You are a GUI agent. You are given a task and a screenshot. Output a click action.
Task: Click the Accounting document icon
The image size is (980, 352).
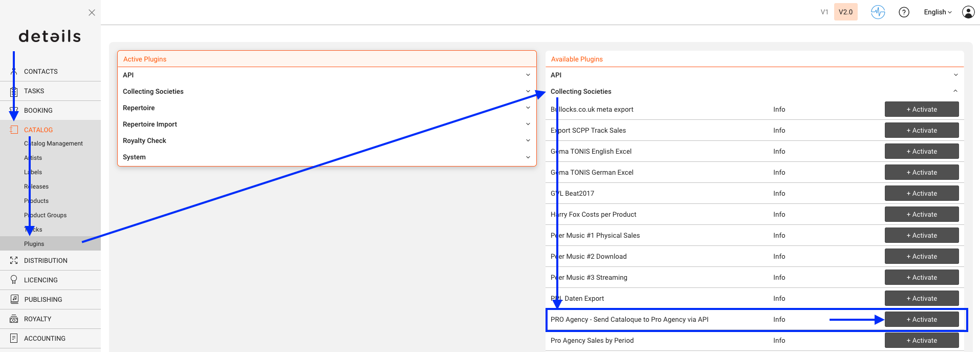click(14, 338)
